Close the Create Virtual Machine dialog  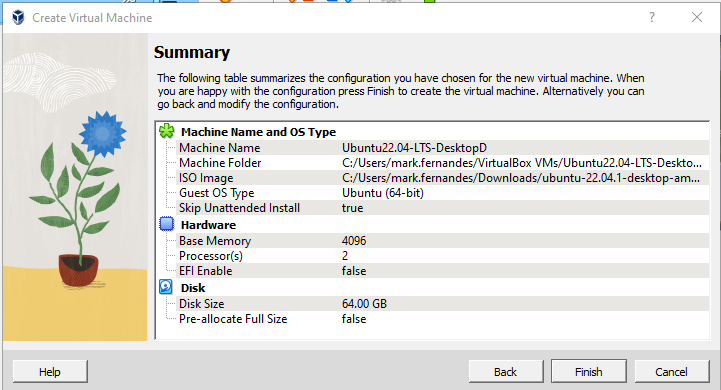697,17
